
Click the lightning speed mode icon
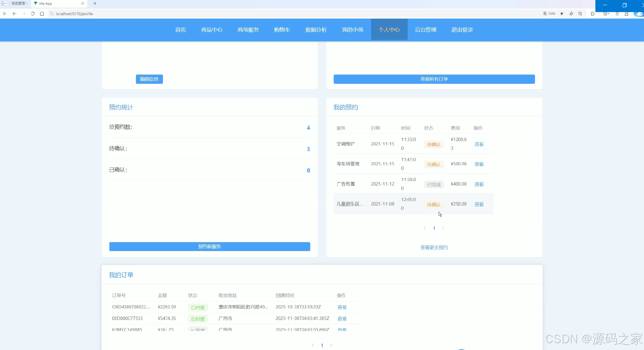[x=562, y=14]
